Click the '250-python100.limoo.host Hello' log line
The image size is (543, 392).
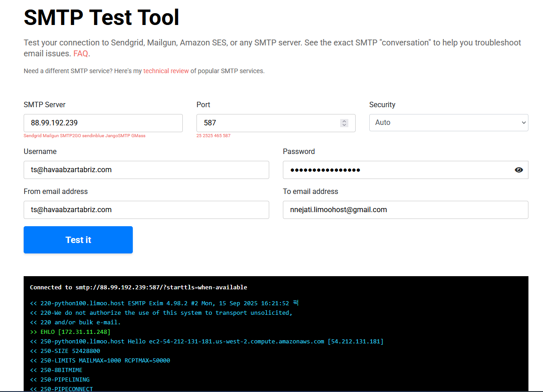coord(206,342)
